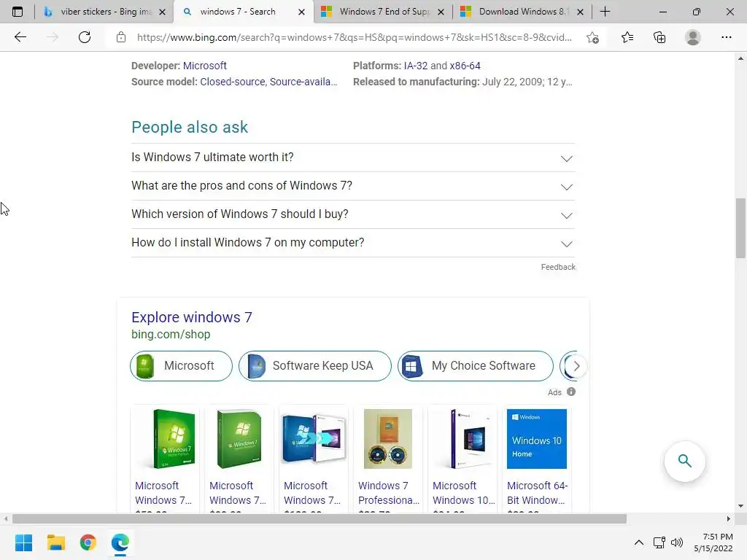Image resolution: width=747 pixels, height=560 pixels.
Task: Add this page to favorites
Action: pos(592,38)
